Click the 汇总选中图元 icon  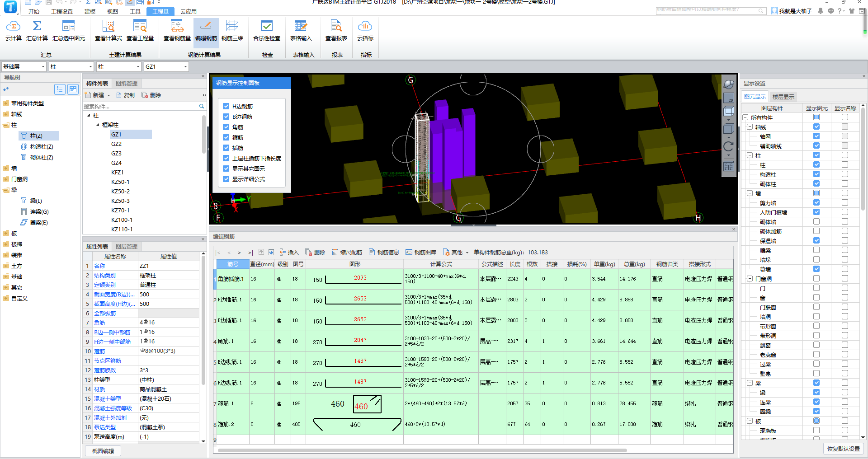tap(69, 26)
